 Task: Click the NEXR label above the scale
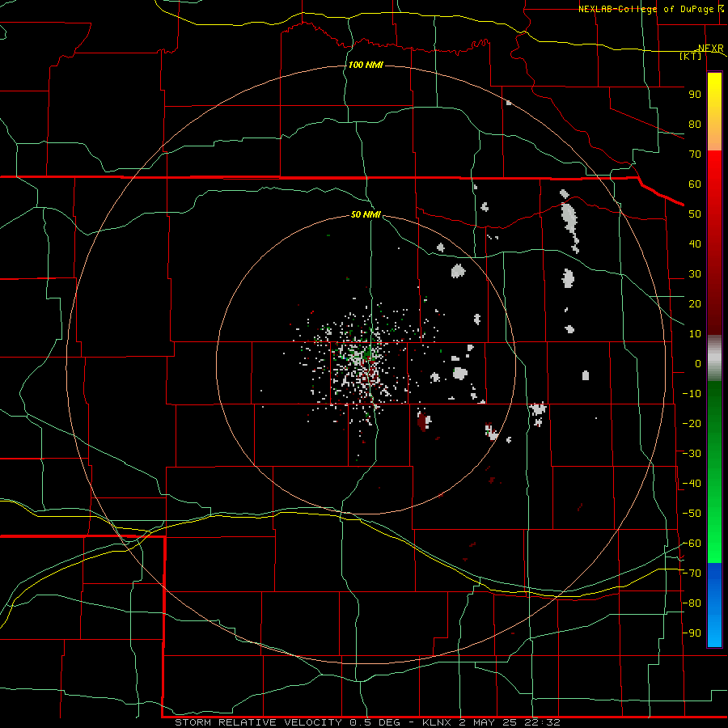click(x=710, y=49)
